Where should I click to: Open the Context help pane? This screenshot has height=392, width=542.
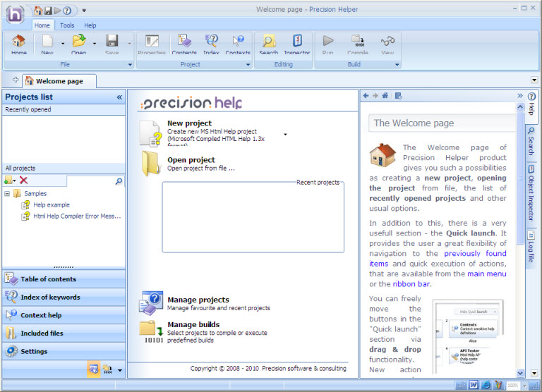(x=64, y=315)
